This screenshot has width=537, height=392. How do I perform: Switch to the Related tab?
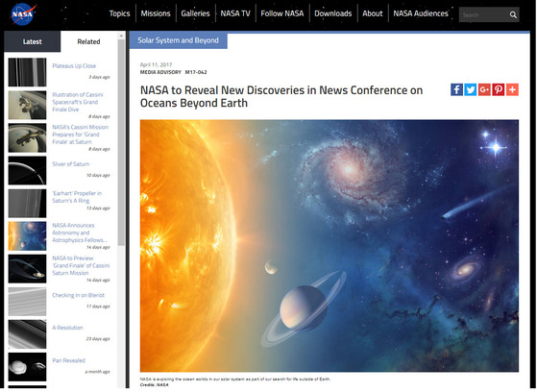pyautogui.click(x=88, y=41)
